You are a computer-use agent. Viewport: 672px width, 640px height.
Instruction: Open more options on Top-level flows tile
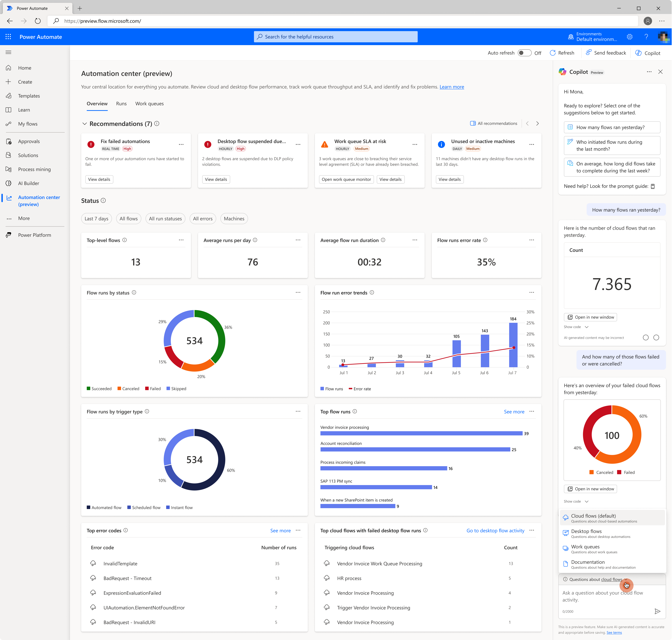coord(181,240)
